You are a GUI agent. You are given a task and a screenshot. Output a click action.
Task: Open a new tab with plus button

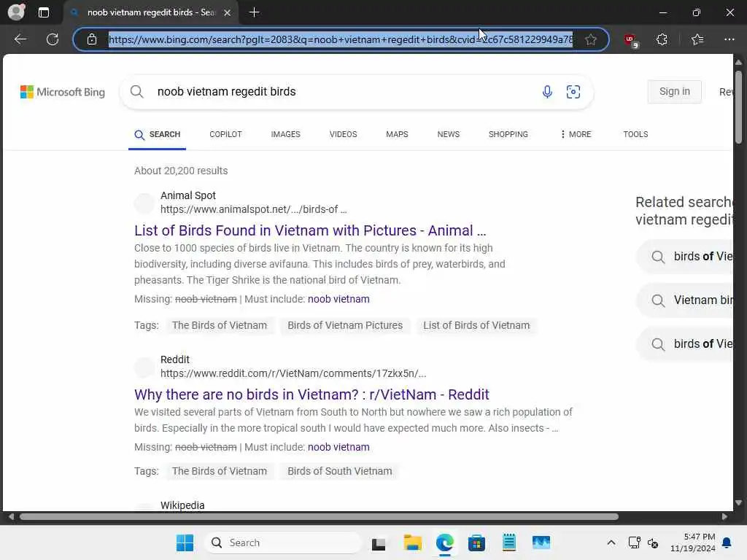tap(255, 12)
